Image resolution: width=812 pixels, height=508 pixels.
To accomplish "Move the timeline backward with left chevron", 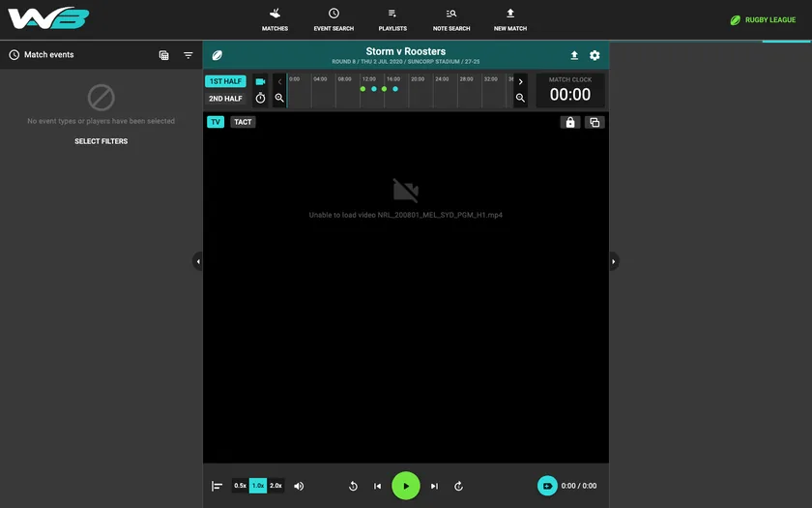I will [279, 81].
